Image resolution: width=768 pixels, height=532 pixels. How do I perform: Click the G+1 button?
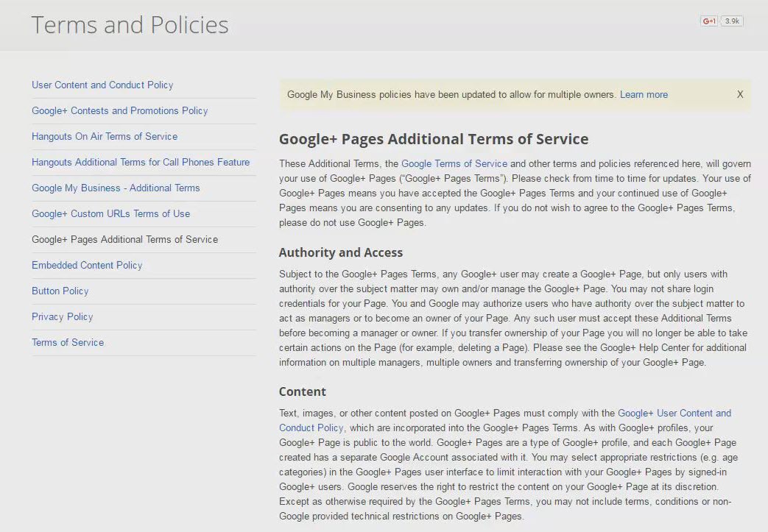pyautogui.click(x=709, y=21)
